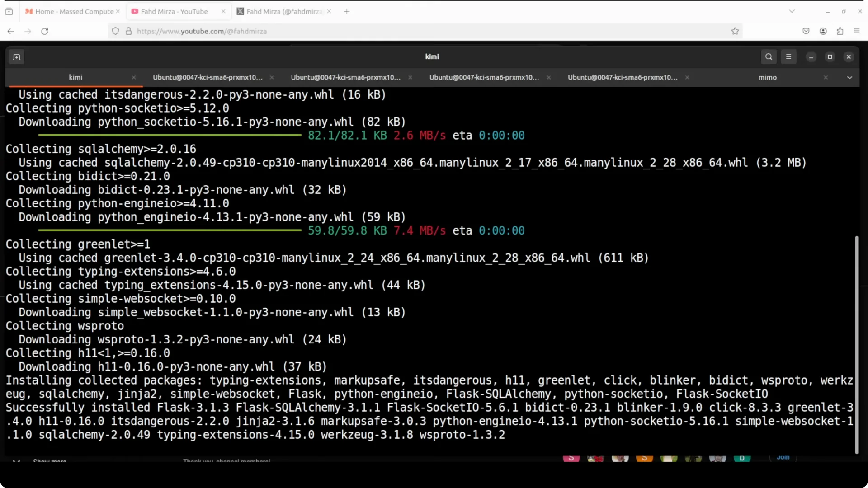Click 'Collecting python-socketio>=5.12.0' line
The width and height of the screenshot is (868, 488).
tap(117, 108)
